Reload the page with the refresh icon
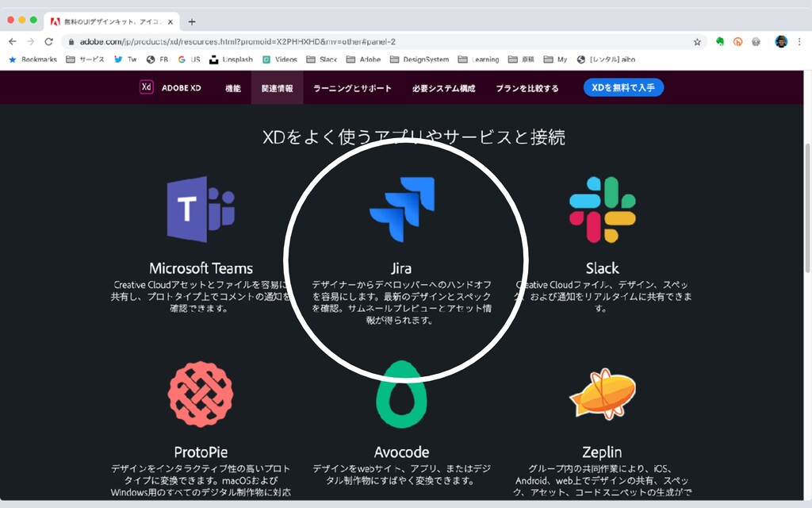The image size is (812, 508). pos(48,41)
